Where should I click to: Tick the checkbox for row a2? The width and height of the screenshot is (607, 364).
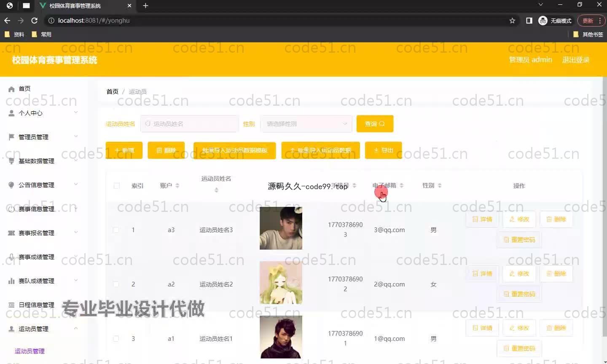tap(116, 284)
